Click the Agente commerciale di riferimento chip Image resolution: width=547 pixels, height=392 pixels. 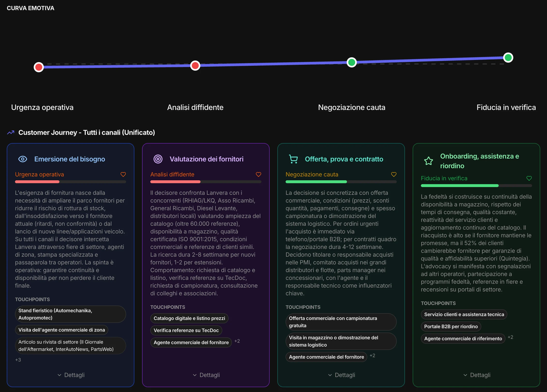pos(463,339)
